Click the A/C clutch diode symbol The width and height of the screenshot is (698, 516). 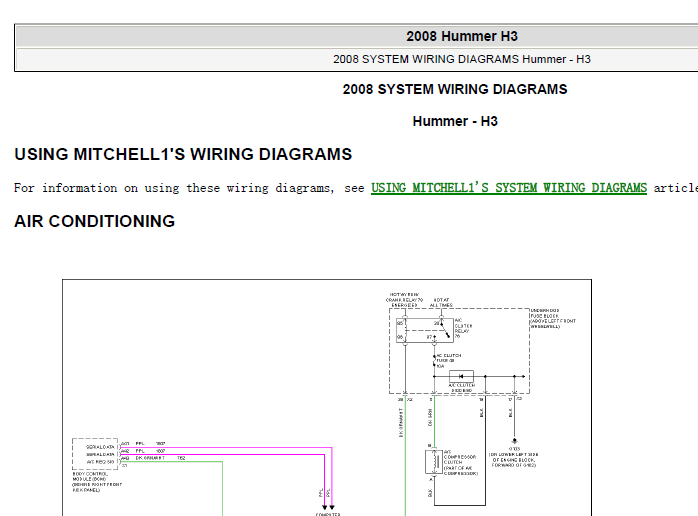[461, 376]
